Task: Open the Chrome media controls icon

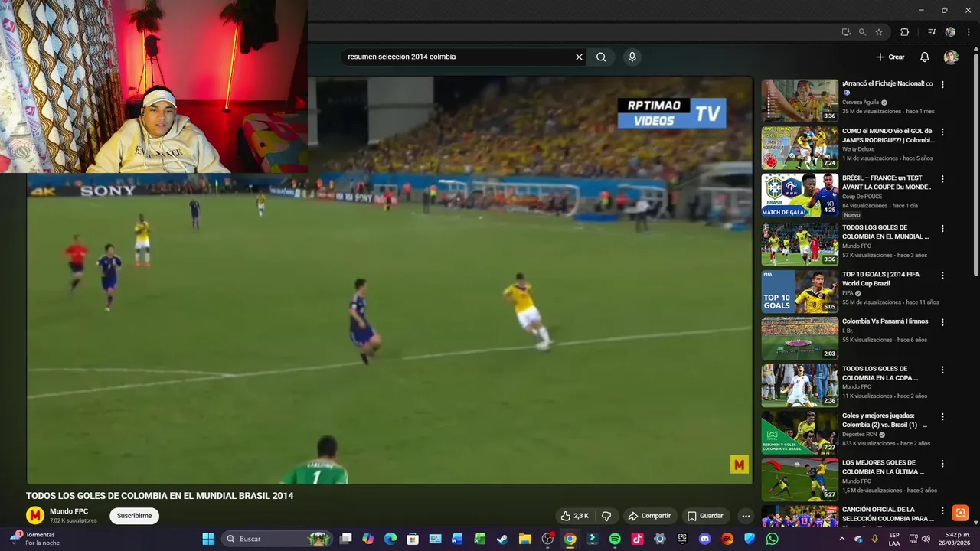Action: coord(932,32)
